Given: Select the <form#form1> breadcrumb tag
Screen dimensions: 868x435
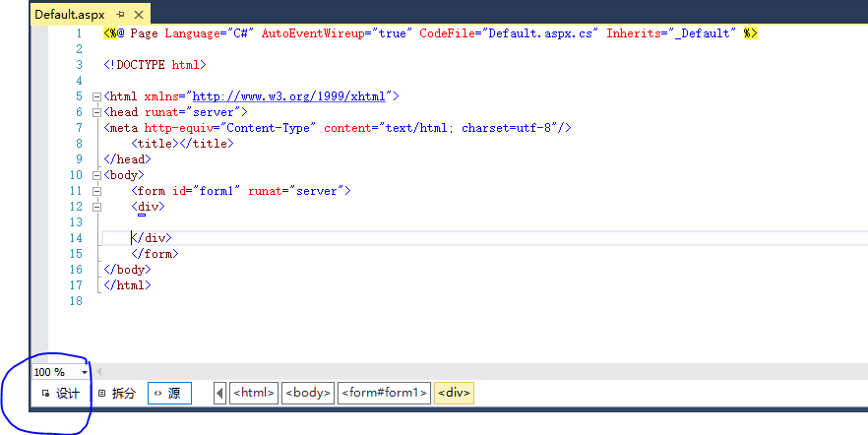Looking at the screenshot, I should (x=384, y=393).
